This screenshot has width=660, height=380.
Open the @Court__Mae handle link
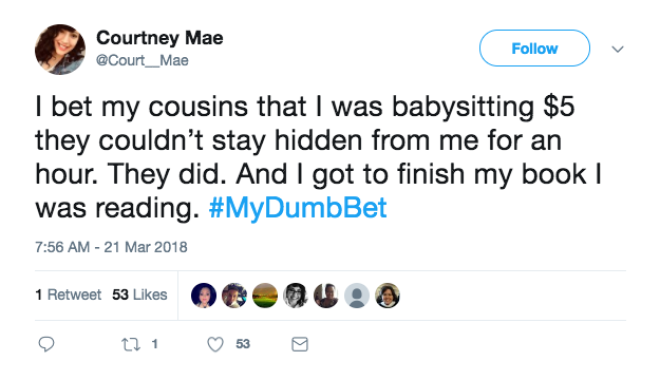(x=142, y=61)
